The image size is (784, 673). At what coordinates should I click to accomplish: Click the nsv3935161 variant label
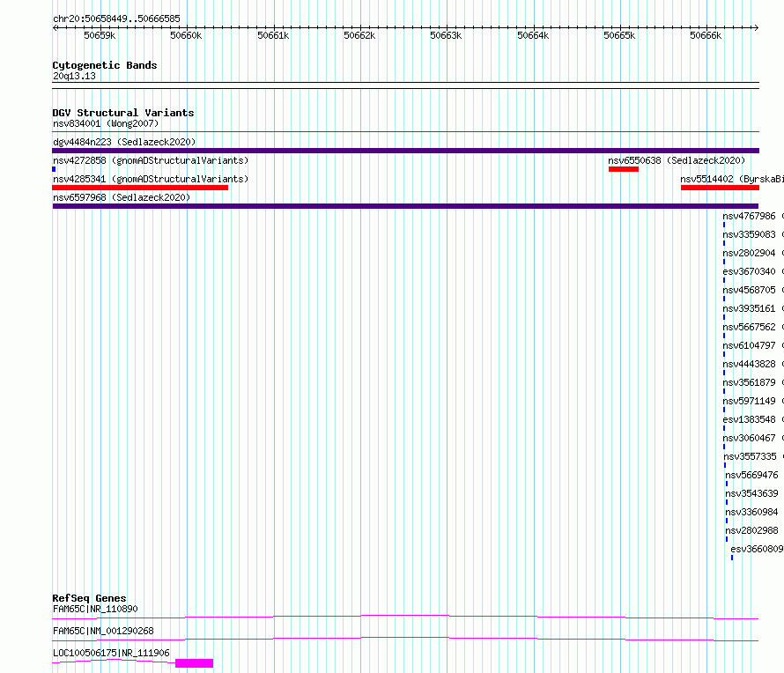(753, 308)
